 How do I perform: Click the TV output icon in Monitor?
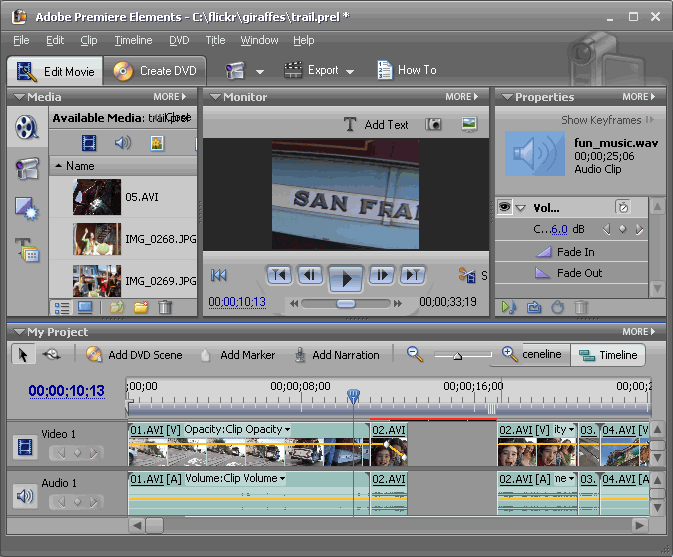[x=469, y=124]
